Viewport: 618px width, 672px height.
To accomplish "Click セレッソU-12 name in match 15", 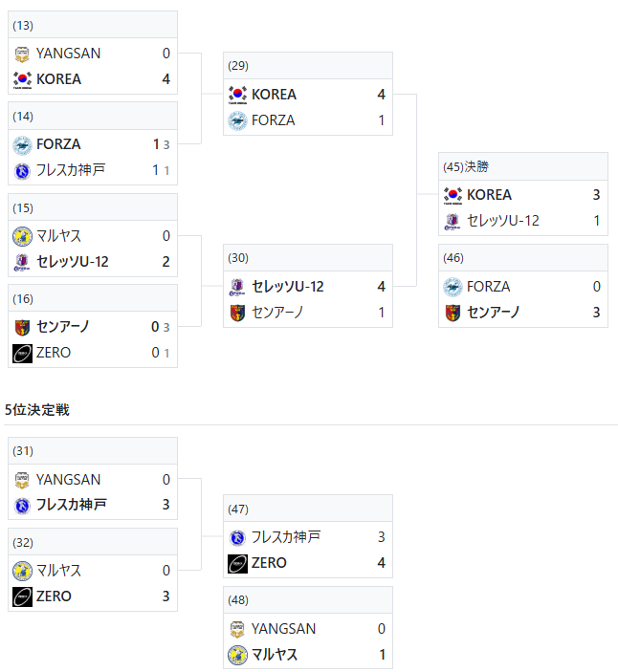I will (73, 261).
